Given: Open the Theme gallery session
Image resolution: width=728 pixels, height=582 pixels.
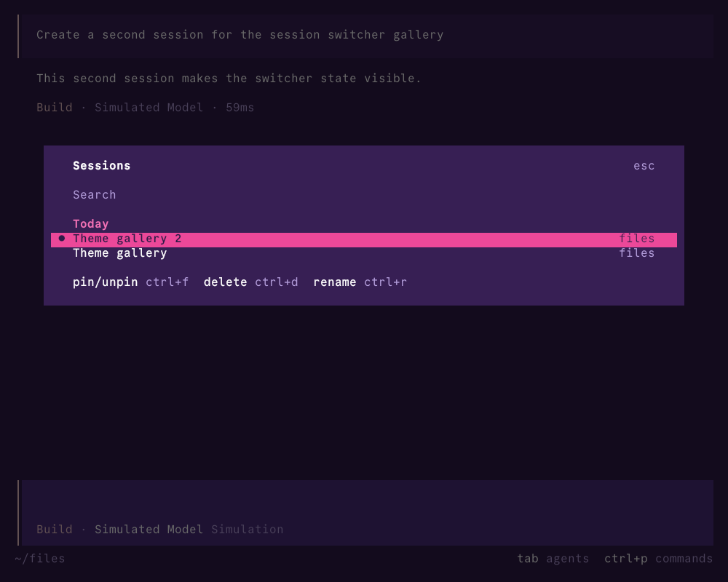Looking at the screenshot, I should coord(363,253).
